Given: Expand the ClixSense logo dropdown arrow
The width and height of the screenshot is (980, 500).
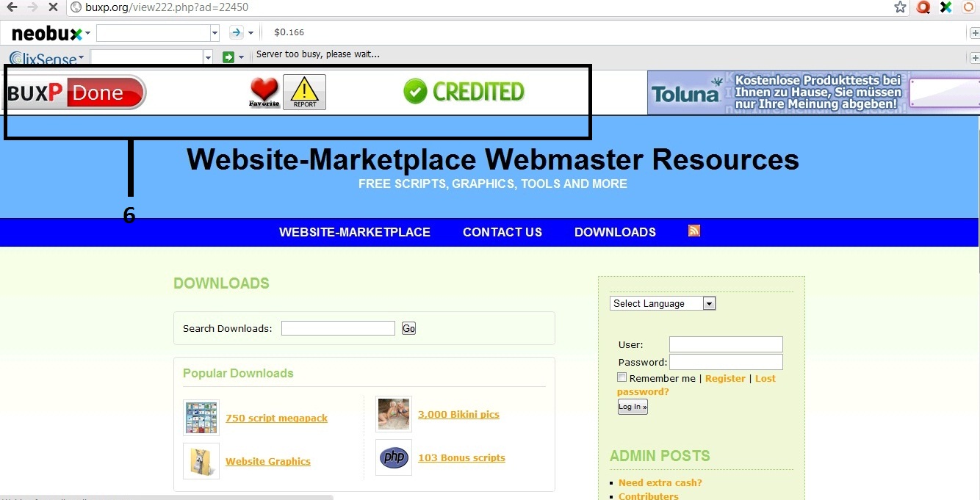Looking at the screenshot, I should point(82,57).
